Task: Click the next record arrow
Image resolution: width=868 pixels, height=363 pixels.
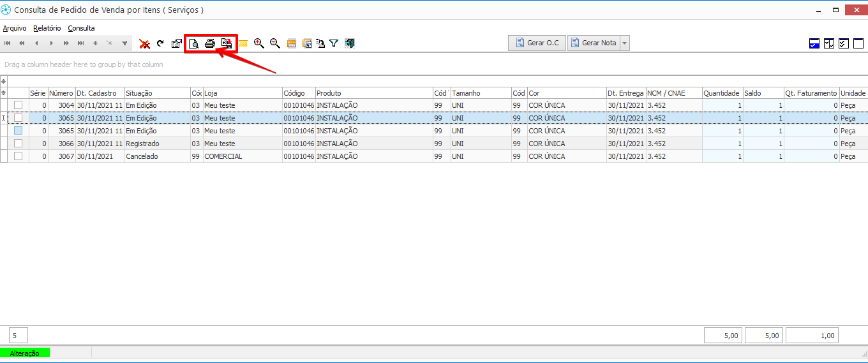Action: [x=51, y=43]
